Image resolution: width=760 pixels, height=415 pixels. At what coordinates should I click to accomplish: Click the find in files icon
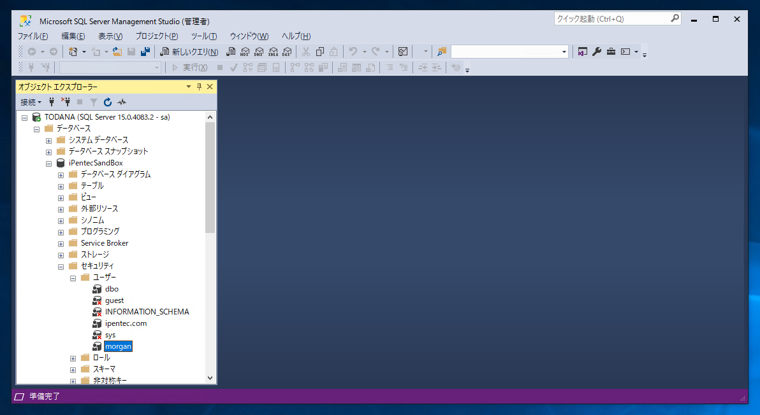click(x=442, y=51)
